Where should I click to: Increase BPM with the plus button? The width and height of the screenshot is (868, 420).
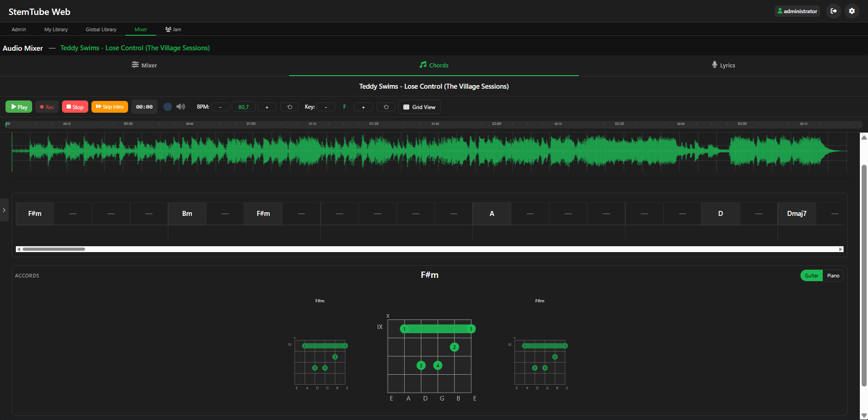coord(267,107)
